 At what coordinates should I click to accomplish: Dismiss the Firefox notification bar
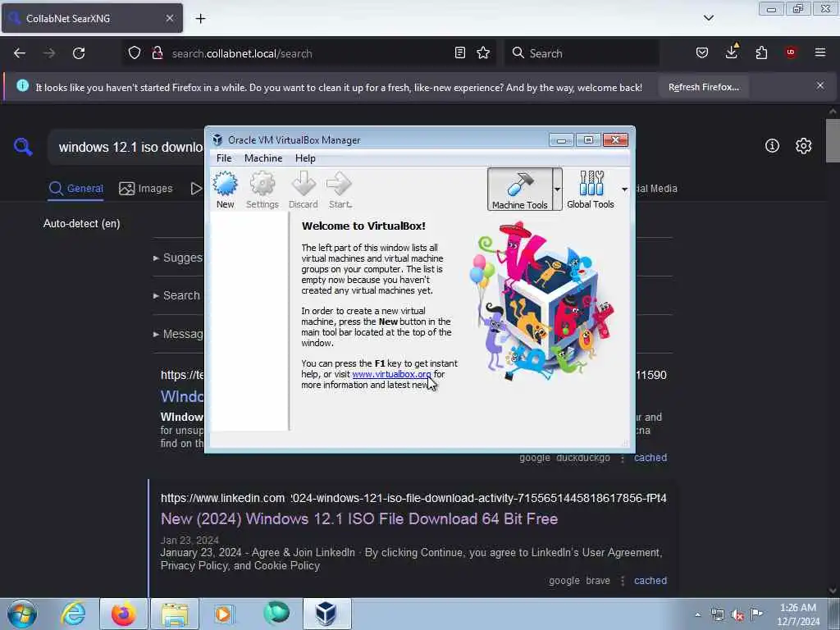820,85
